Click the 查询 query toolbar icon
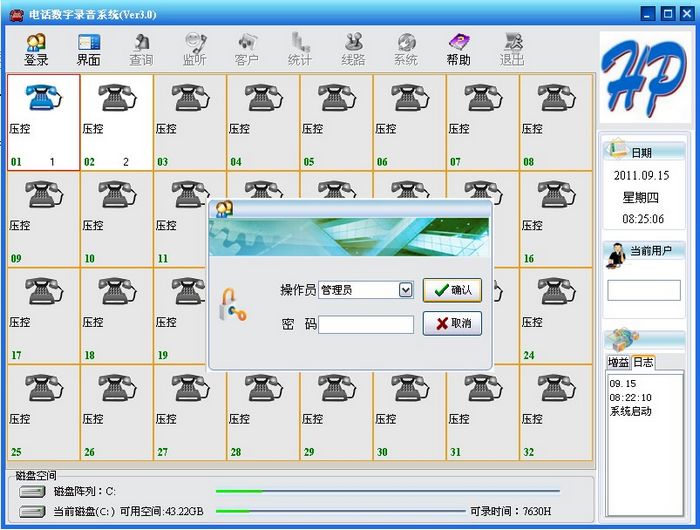Image resolution: width=700 pixels, height=530 pixels. click(141, 49)
